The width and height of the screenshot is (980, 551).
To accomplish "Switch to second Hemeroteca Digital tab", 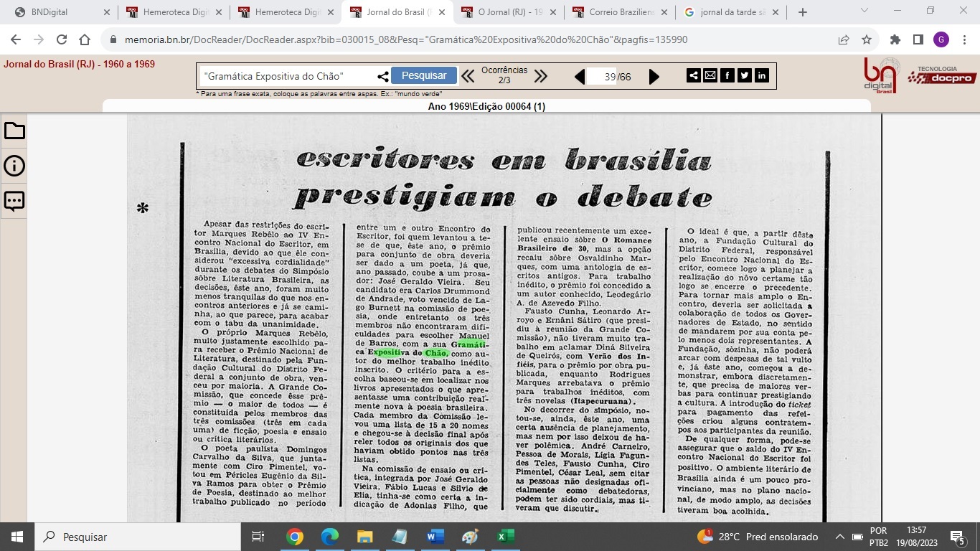I will 288,12.
